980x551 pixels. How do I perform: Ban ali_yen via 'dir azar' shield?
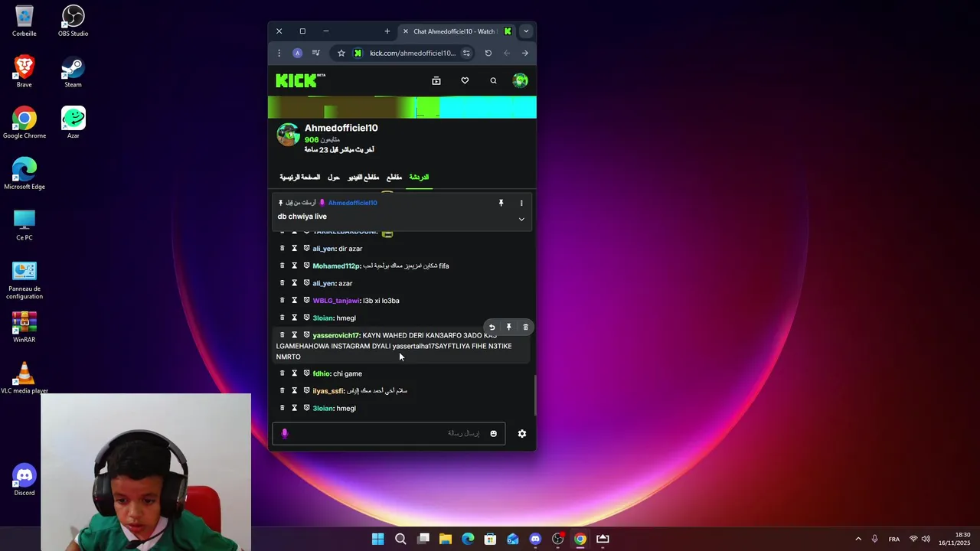pos(306,249)
